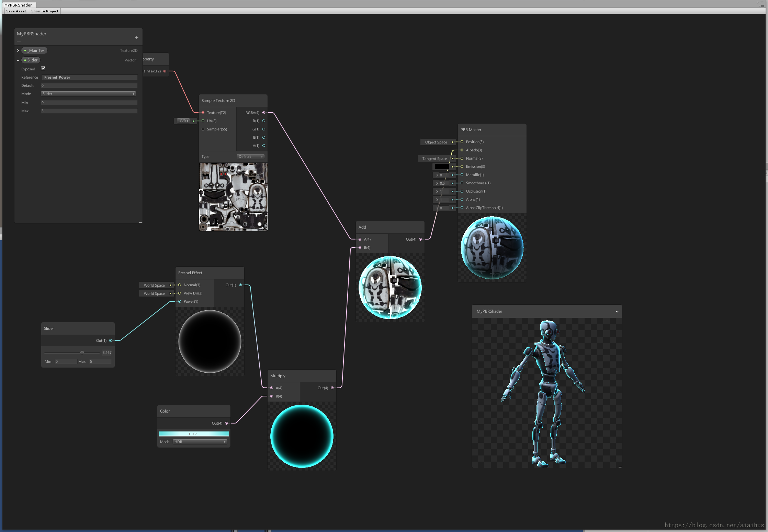Click the Object Space label on Position input
Viewport: 768px width, 532px height.
[436, 142]
